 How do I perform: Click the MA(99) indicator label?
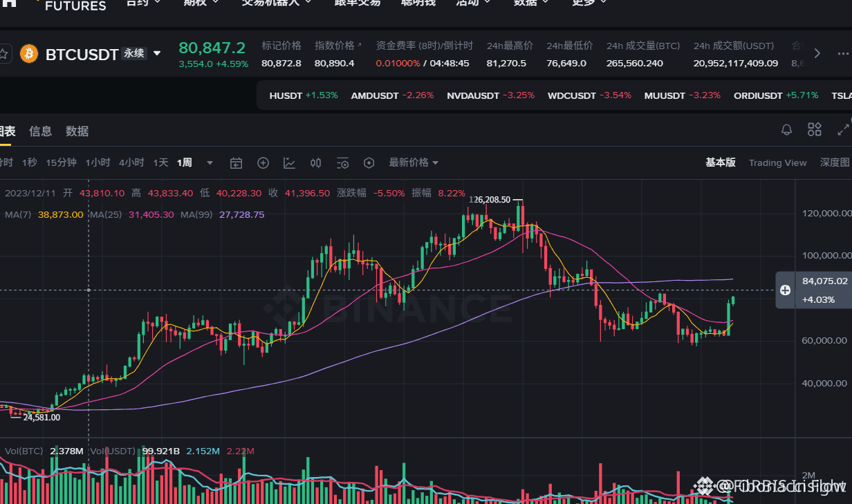pyautogui.click(x=197, y=214)
